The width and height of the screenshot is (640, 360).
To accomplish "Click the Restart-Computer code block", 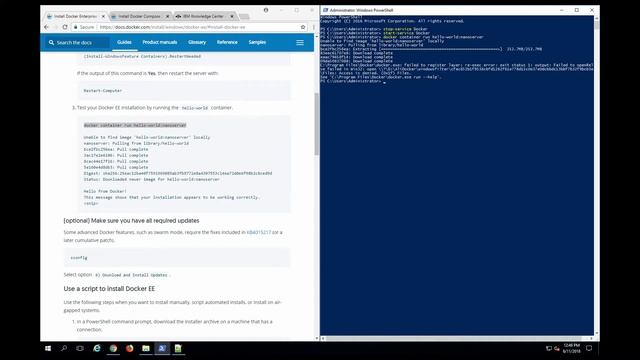I will click(184, 91).
